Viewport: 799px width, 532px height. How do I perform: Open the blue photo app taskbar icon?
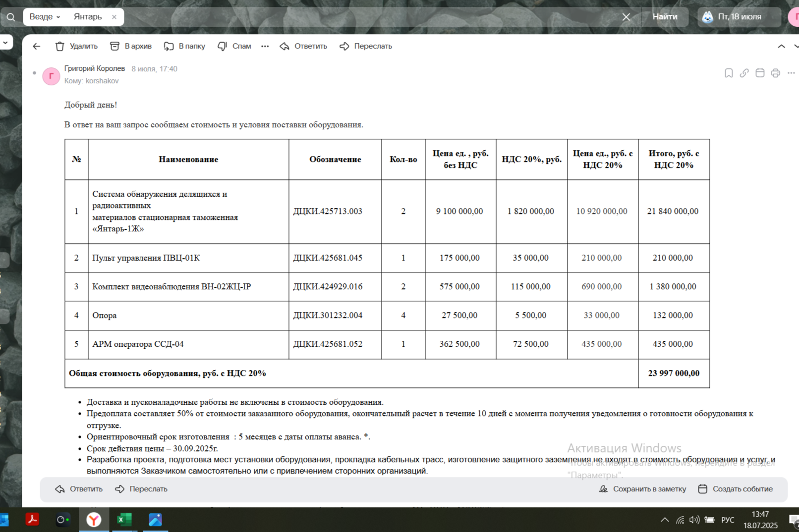pyautogui.click(x=155, y=520)
